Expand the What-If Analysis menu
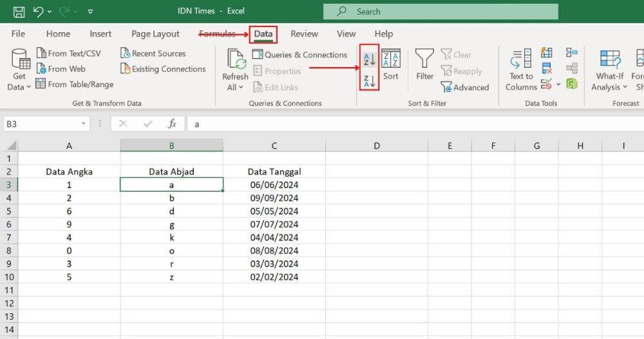 tap(609, 70)
